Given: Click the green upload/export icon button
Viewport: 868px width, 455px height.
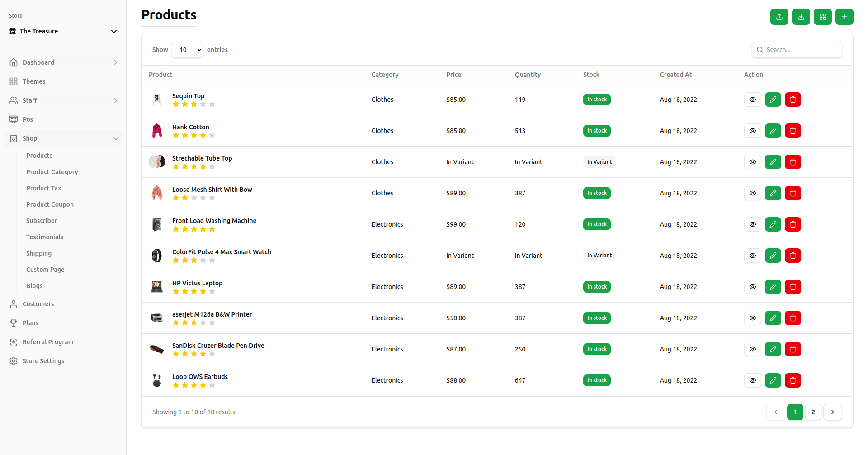Looking at the screenshot, I should 779,17.
